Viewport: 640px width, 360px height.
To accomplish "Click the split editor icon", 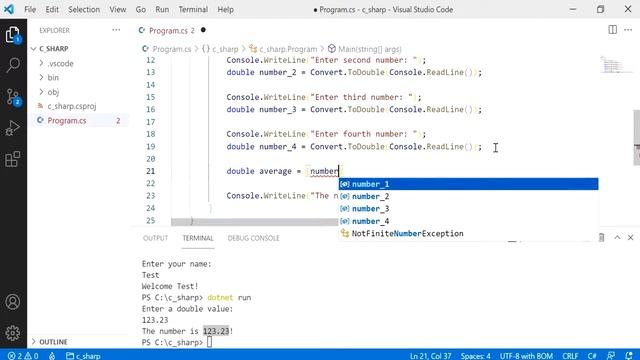I will (612, 30).
